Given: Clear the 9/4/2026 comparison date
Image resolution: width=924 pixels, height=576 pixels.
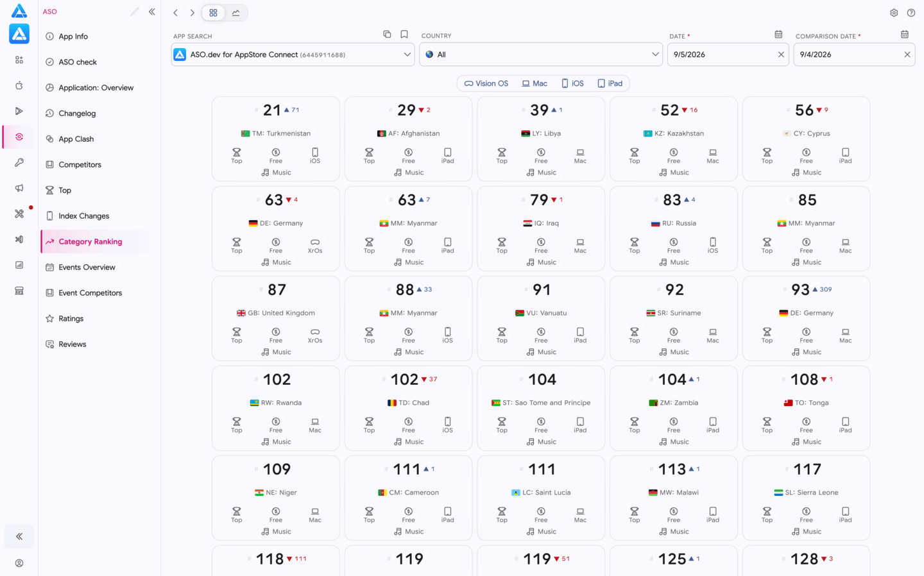Looking at the screenshot, I should click(907, 55).
